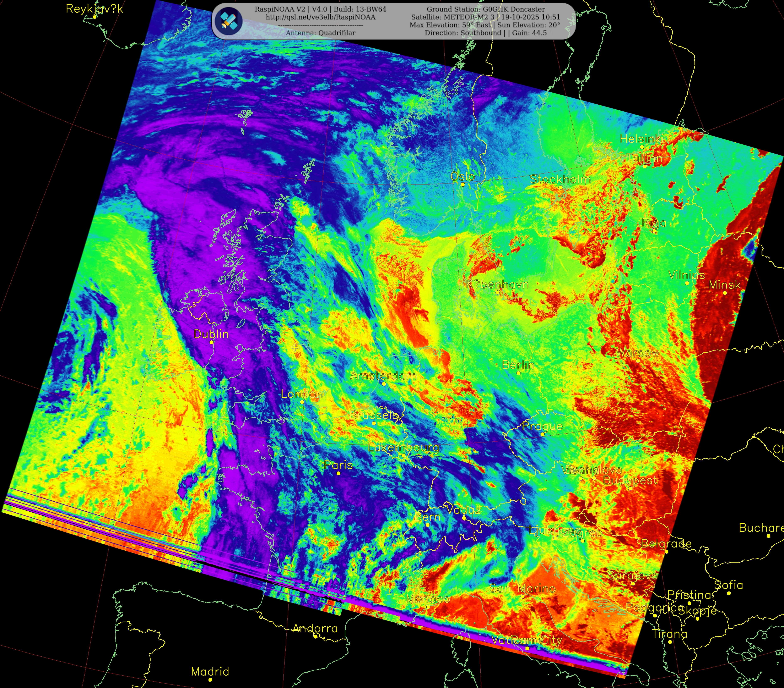Click the Helsinki city dot marker
This screenshot has width=784, height=688.
pyautogui.click(x=642, y=147)
